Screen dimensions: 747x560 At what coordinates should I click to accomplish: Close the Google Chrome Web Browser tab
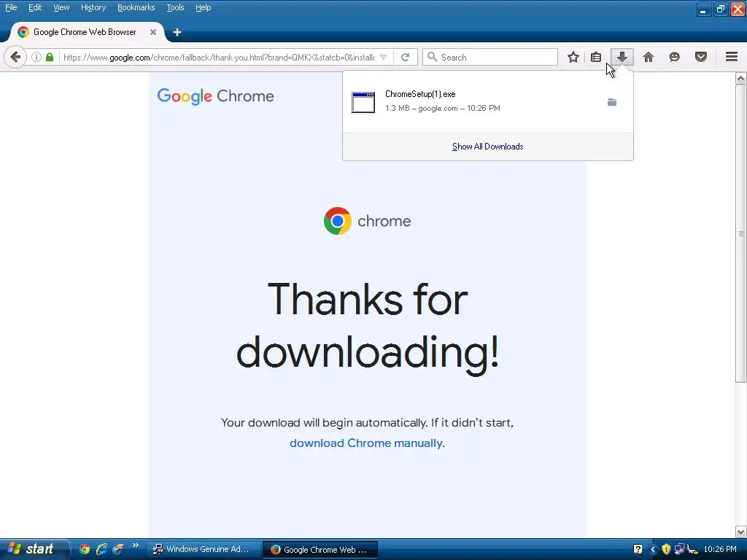click(x=153, y=32)
